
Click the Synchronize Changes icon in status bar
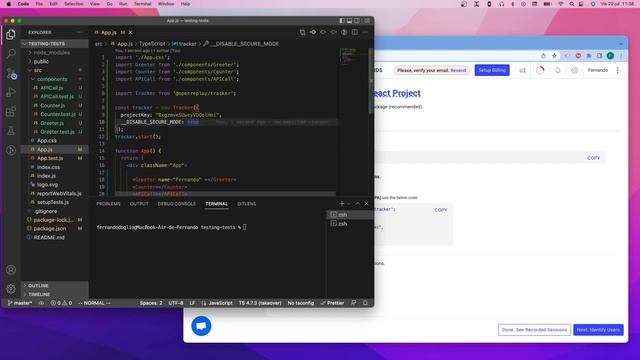pos(41,303)
